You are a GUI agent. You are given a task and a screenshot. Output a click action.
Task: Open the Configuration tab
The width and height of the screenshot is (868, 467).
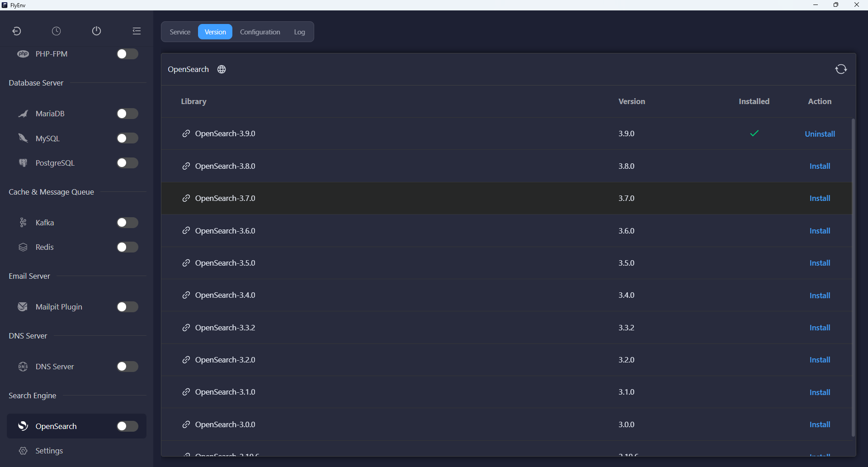tap(260, 32)
